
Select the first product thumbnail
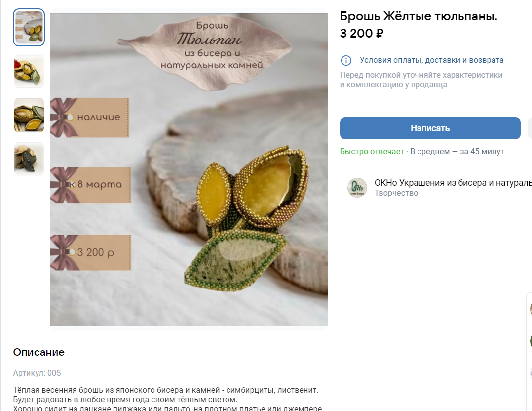point(29,28)
